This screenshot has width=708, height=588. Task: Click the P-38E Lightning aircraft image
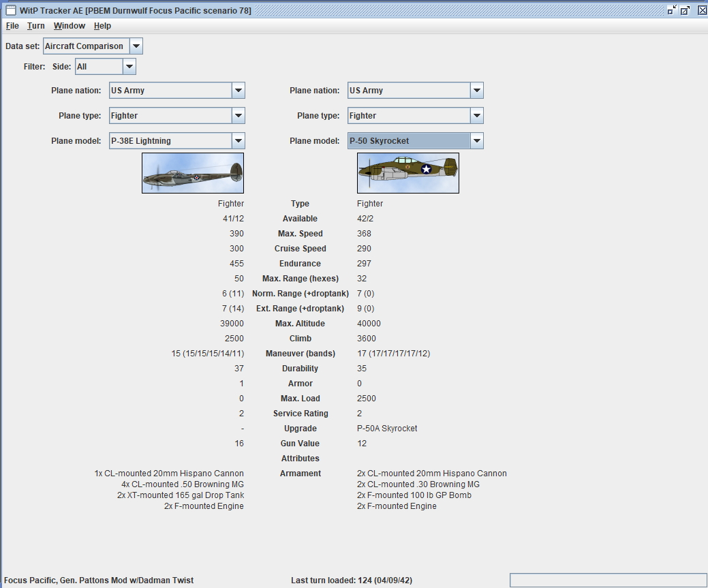click(193, 173)
